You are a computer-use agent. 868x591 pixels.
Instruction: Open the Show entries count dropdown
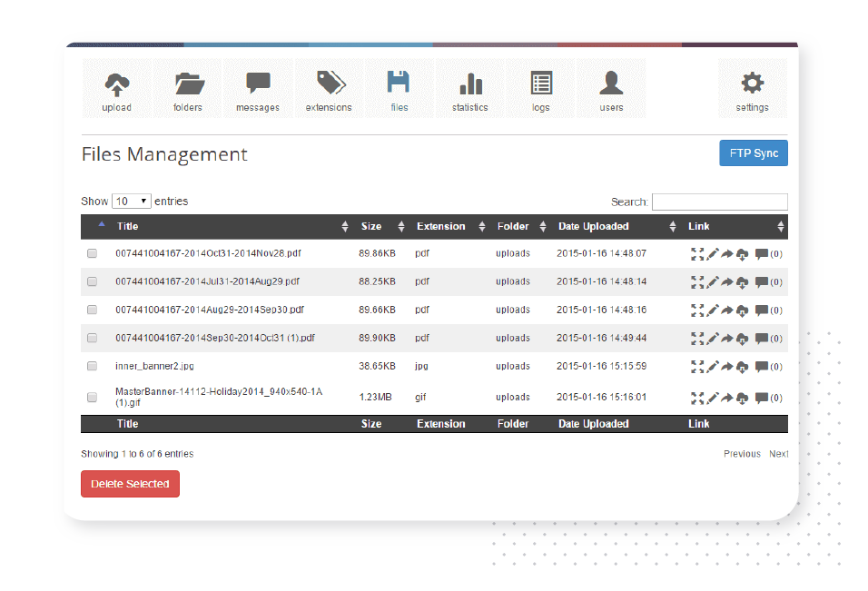[x=132, y=202]
